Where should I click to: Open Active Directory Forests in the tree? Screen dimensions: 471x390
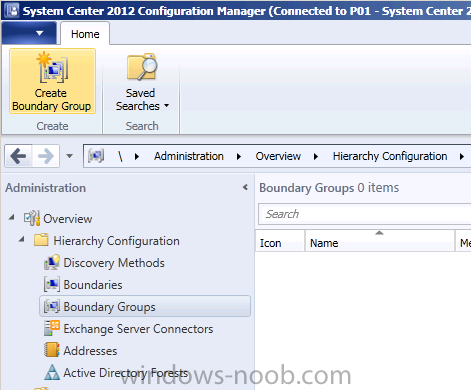point(126,373)
